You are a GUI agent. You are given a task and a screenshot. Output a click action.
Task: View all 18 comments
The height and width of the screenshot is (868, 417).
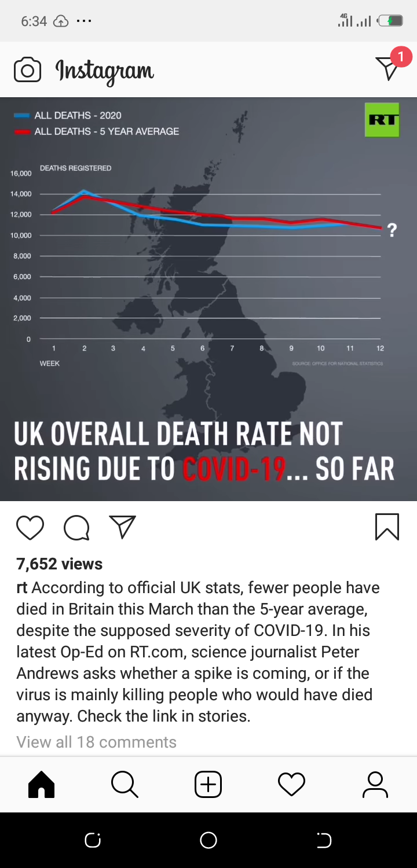tap(96, 742)
